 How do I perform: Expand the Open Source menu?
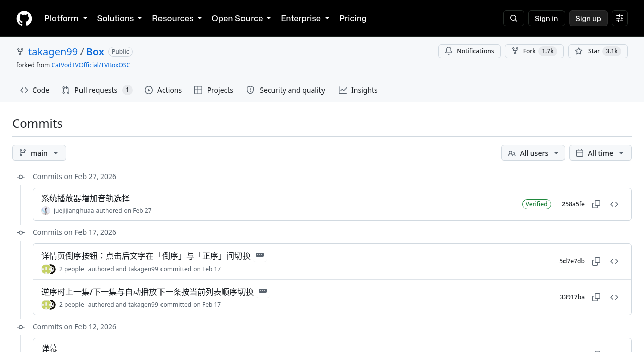pyautogui.click(x=241, y=18)
